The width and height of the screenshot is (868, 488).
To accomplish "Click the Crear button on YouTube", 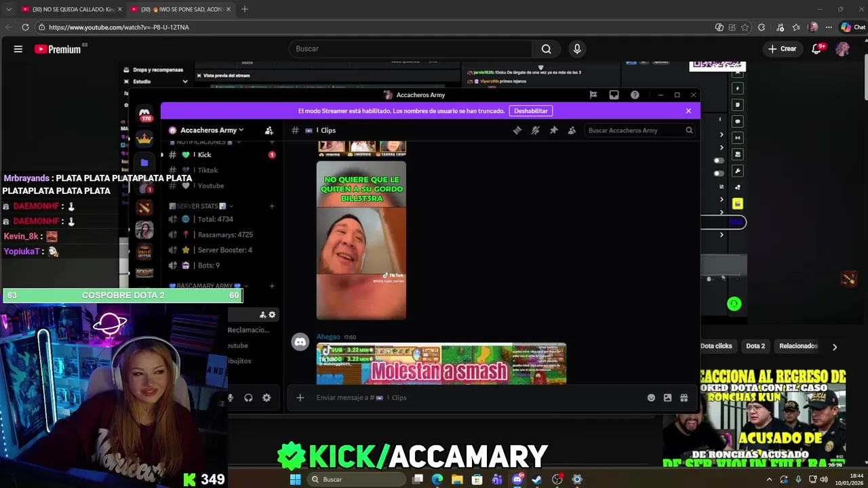I will pyautogui.click(x=782, y=49).
